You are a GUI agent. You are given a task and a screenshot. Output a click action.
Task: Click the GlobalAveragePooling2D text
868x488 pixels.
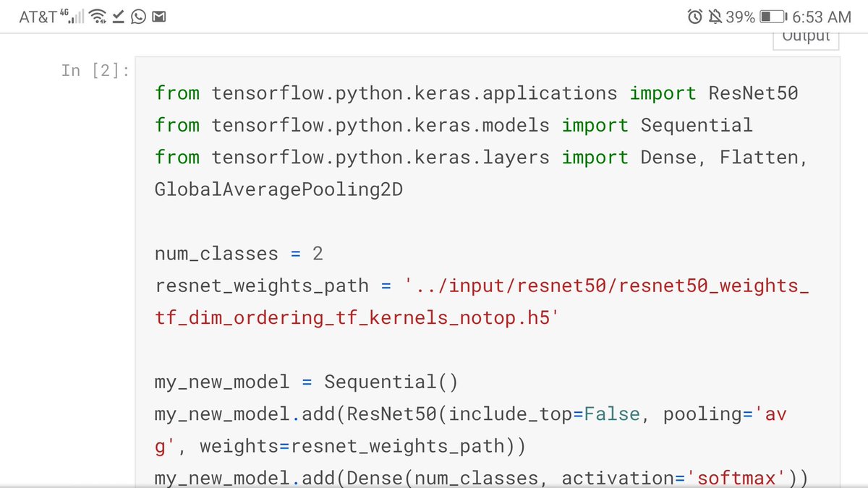pyautogui.click(x=278, y=189)
